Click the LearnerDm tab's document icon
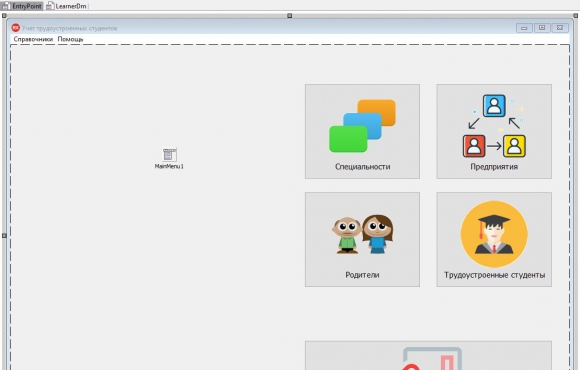The width and height of the screenshot is (580, 370). point(50,6)
